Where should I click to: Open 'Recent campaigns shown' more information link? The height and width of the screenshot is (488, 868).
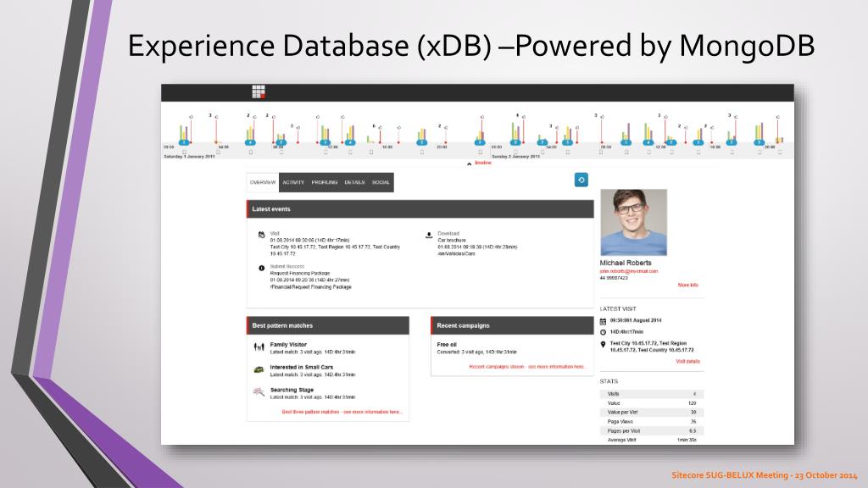coord(526,367)
